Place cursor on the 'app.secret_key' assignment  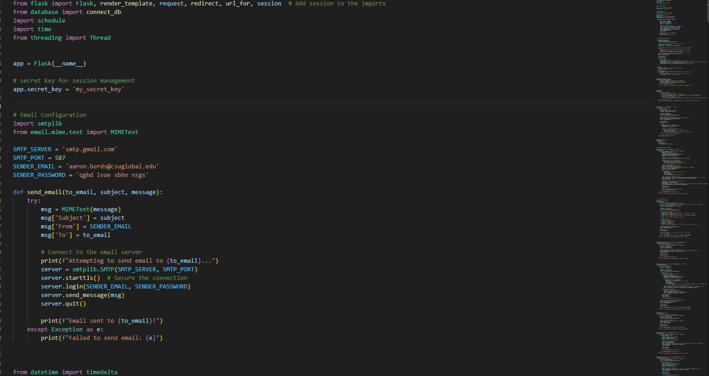coord(69,89)
